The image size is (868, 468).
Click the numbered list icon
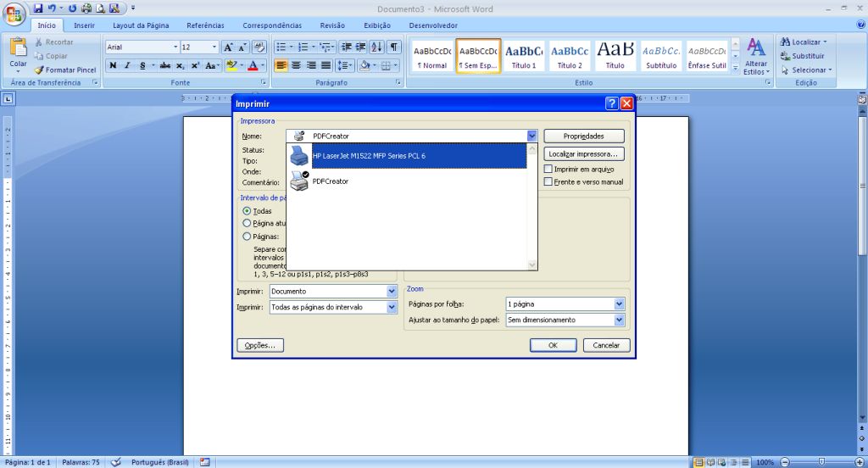tap(303, 47)
